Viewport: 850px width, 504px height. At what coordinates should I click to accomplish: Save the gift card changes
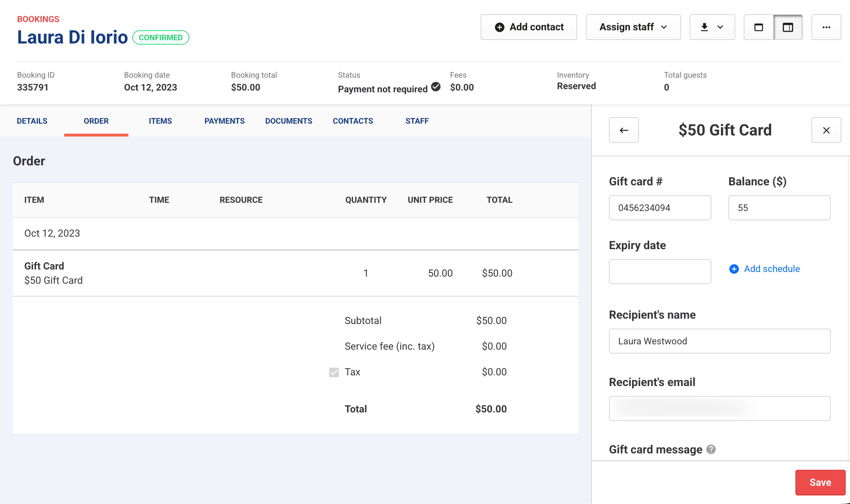pyautogui.click(x=820, y=482)
